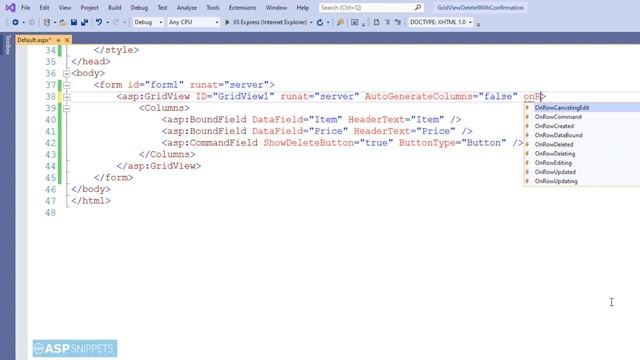Click the ShowDeleteButton attribute on line 42

(x=309, y=143)
